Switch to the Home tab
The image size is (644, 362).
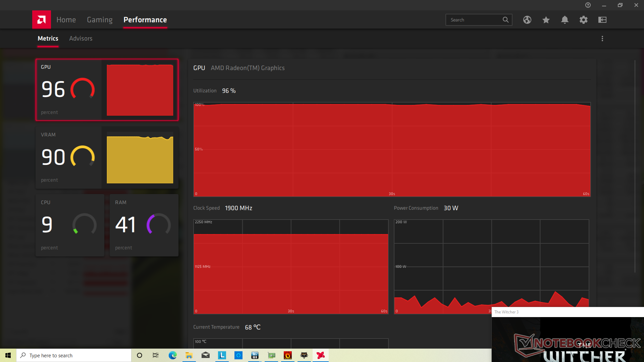66,20
